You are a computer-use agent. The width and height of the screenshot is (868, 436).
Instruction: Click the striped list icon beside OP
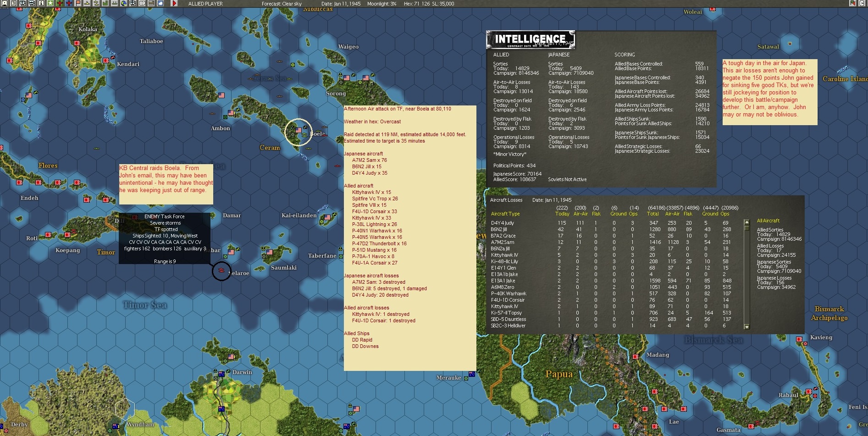[x=151, y=3]
